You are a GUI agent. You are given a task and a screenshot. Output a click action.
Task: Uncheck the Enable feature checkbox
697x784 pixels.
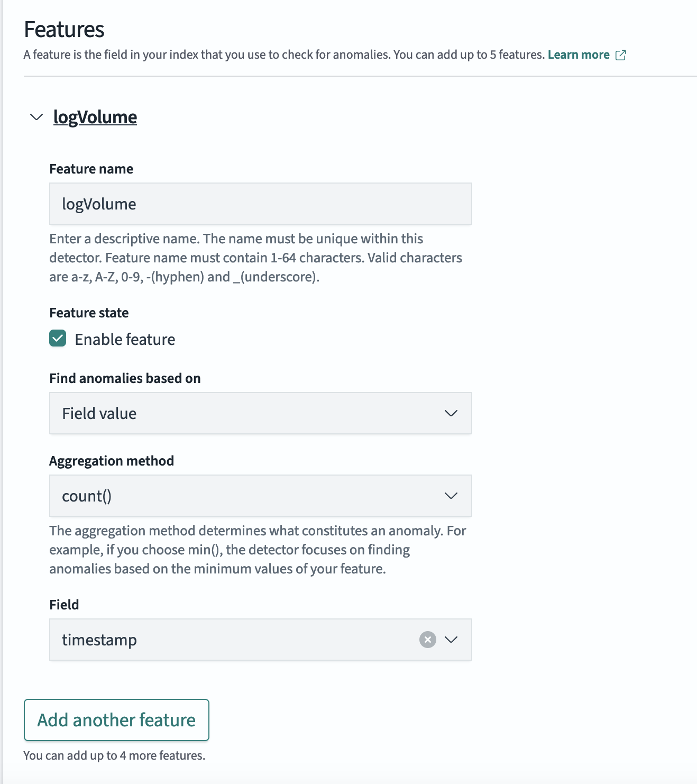pos(58,339)
